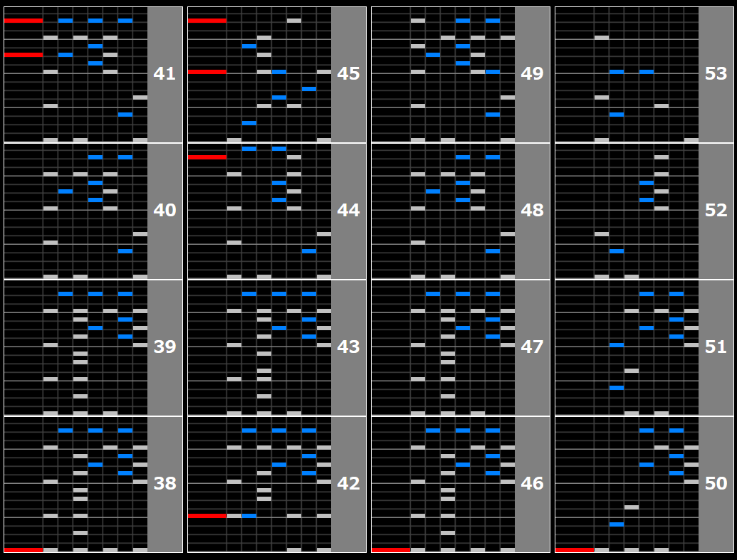Click the red scratch note in measure 50
Screen dimensions: 737x560
click(x=575, y=549)
